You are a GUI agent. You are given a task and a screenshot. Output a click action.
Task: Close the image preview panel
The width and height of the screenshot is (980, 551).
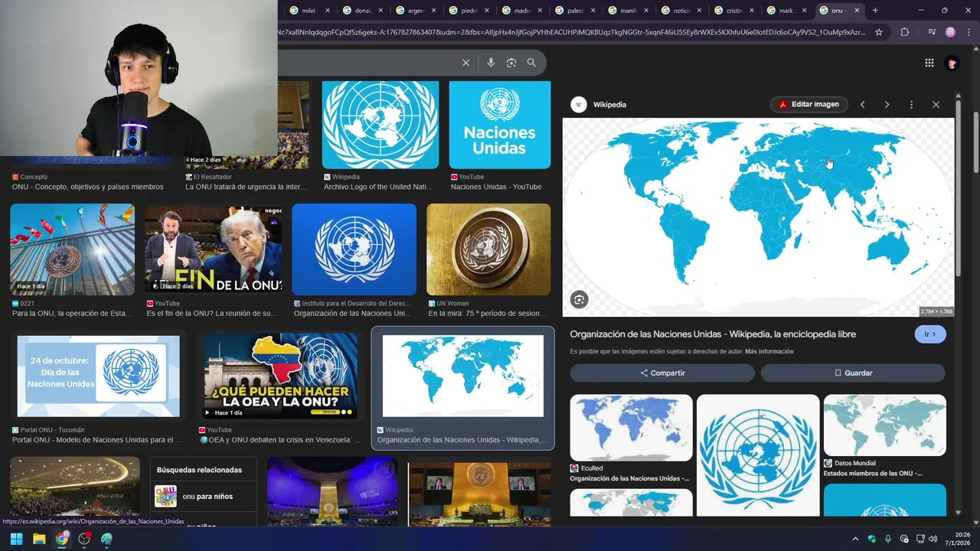point(936,105)
